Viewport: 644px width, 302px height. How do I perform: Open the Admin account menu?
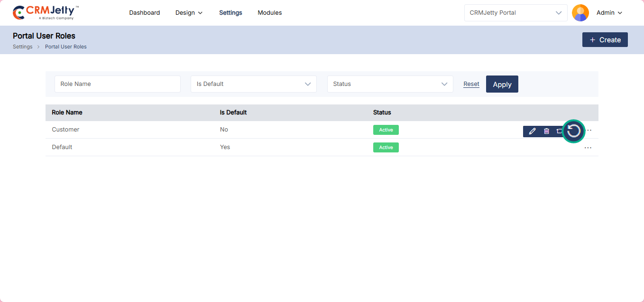609,13
